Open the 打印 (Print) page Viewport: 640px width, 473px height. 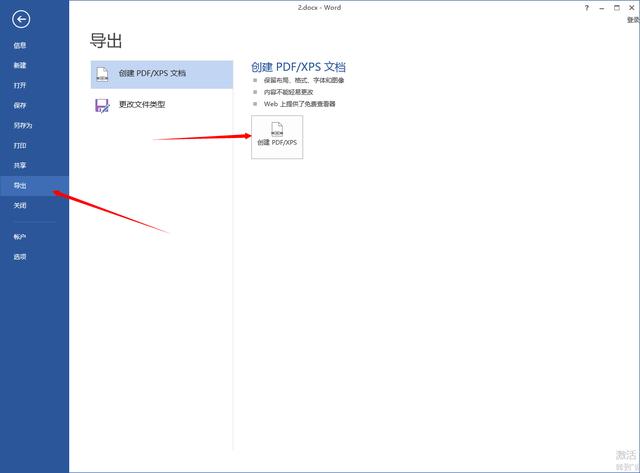(x=21, y=145)
